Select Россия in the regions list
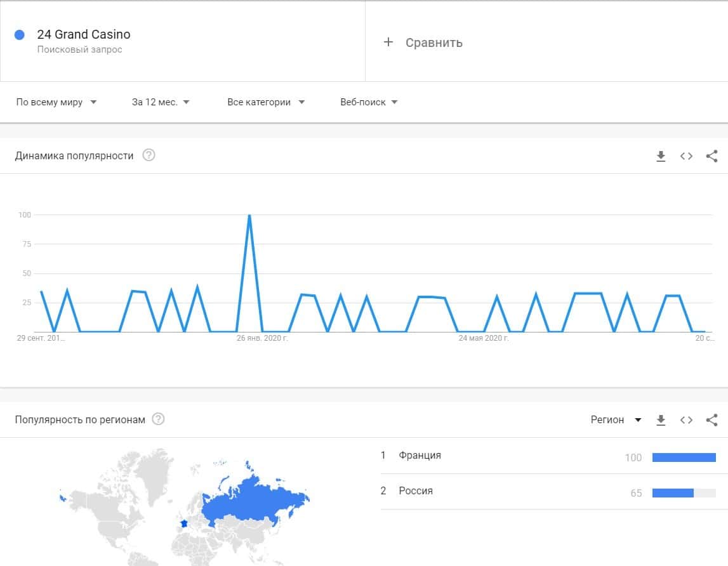 (416, 491)
